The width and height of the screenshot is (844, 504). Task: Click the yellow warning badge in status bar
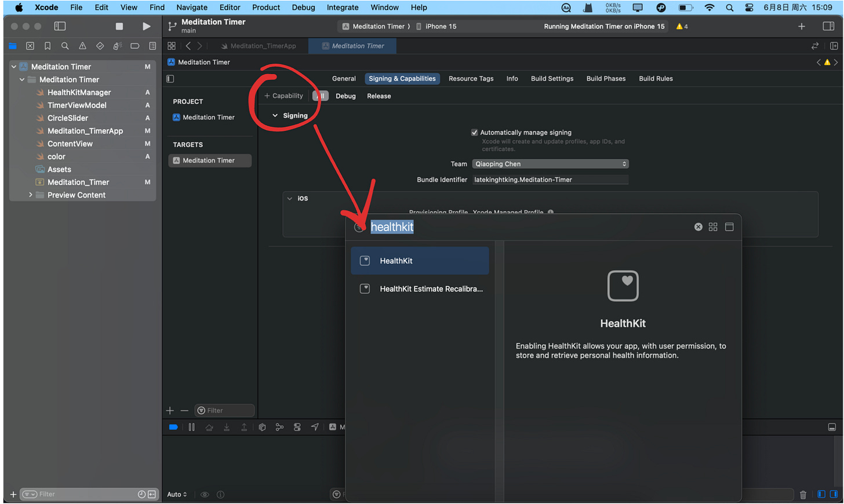pos(682,26)
